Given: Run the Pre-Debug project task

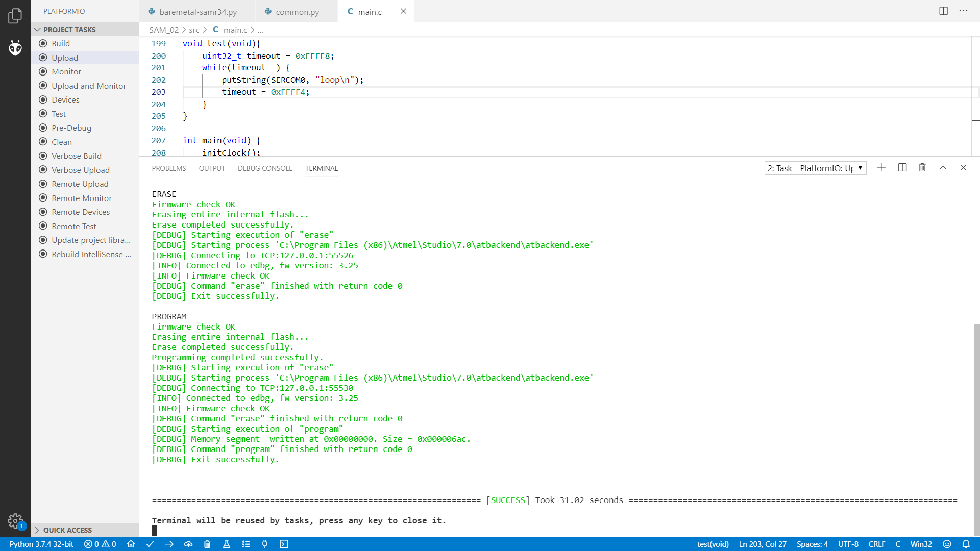Looking at the screenshot, I should pyautogui.click(x=85, y=128).
